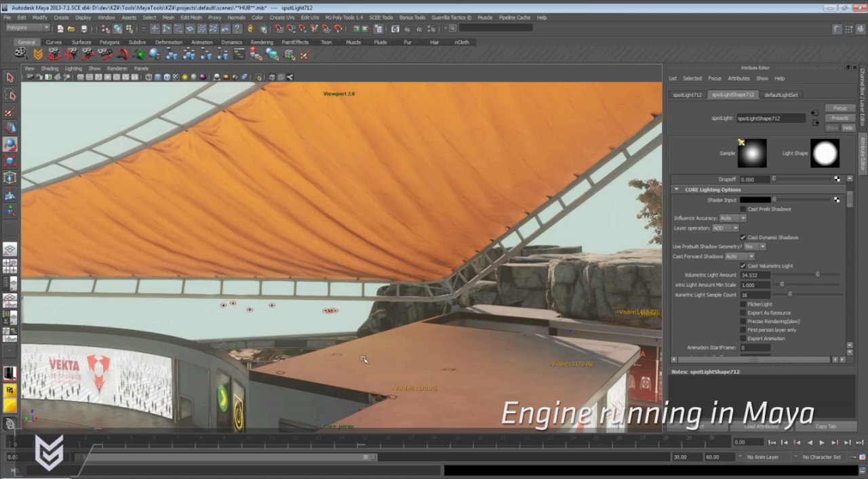Activate the Paint Selection tool
868x479 pixels.
point(10,112)
